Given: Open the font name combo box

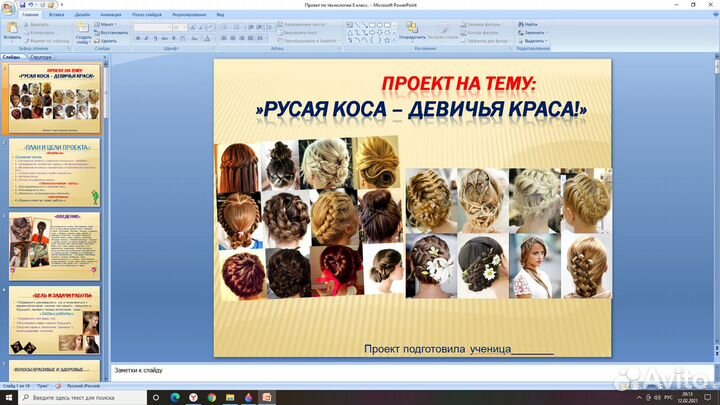Looking at the screenshot, I should [x=152, y=28].
